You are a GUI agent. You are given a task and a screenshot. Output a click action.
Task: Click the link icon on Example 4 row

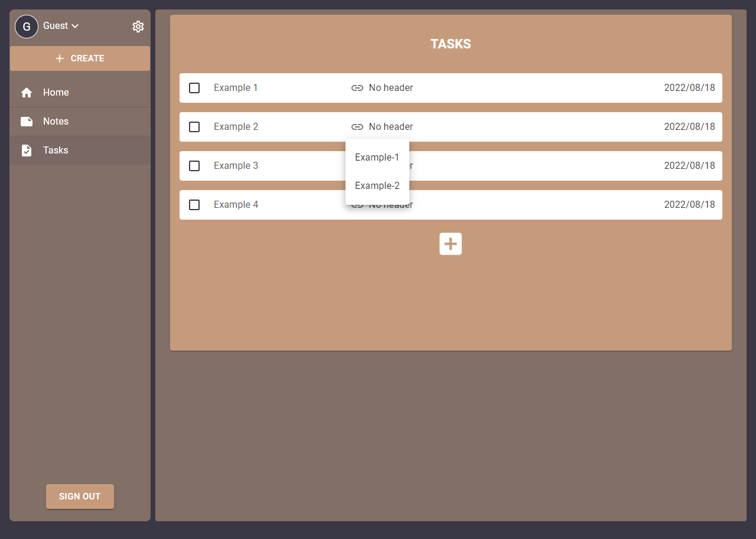point(357,205)
